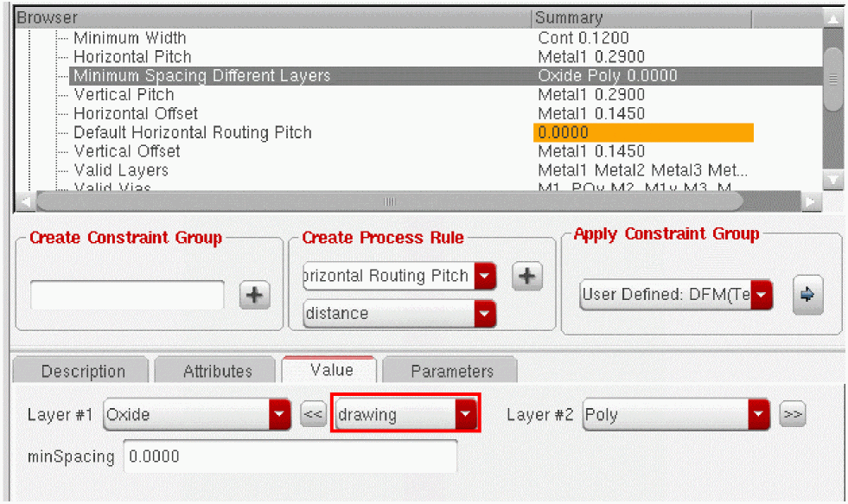Click the >> button next to Layer #2

[x=793, y=414]
